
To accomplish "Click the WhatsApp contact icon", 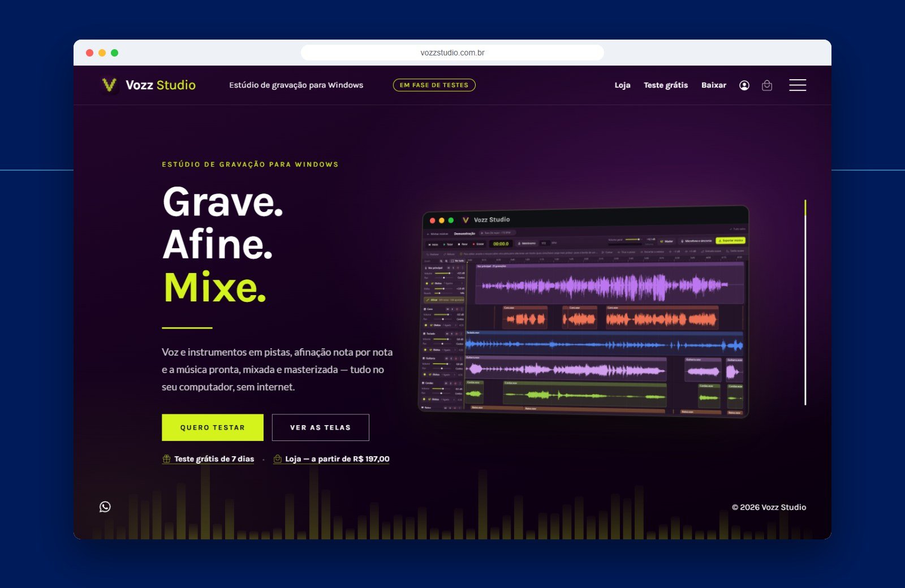I will click(x=105, y=507).
